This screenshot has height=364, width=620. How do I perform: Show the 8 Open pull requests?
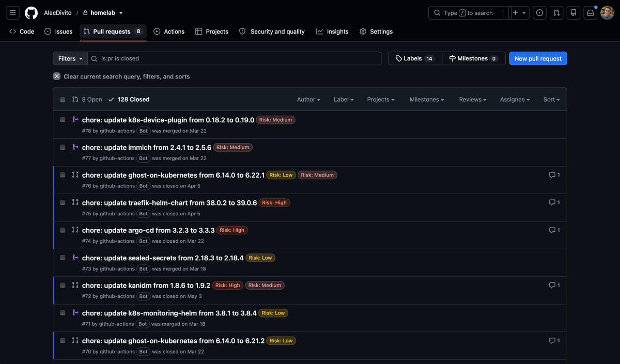pyautogui.click(x=87, y=100)
